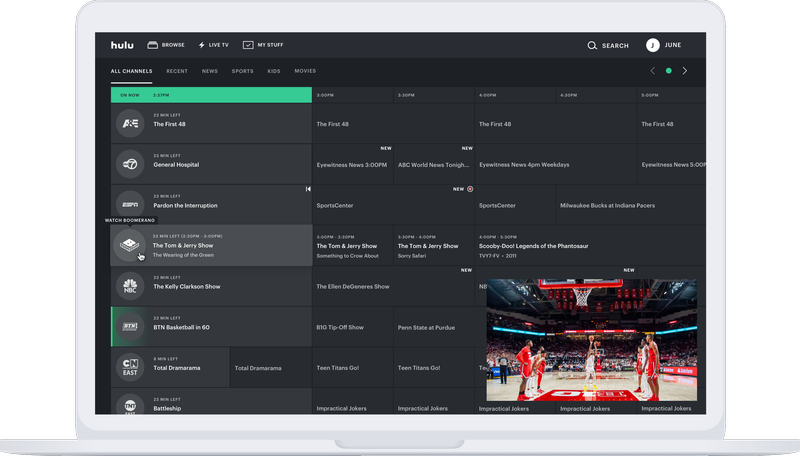The image size is (800, 456).
Task: Click the TNT East channel logo
Action: pos(130,405)
